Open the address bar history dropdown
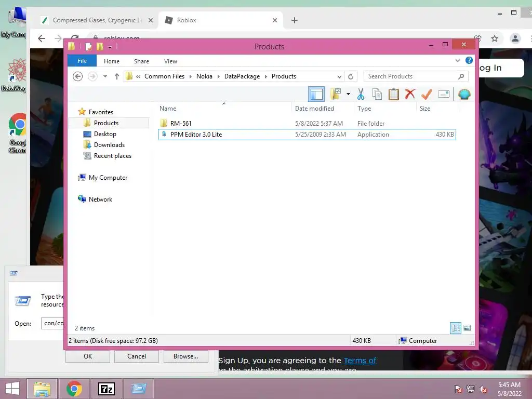 coord(339,77)
